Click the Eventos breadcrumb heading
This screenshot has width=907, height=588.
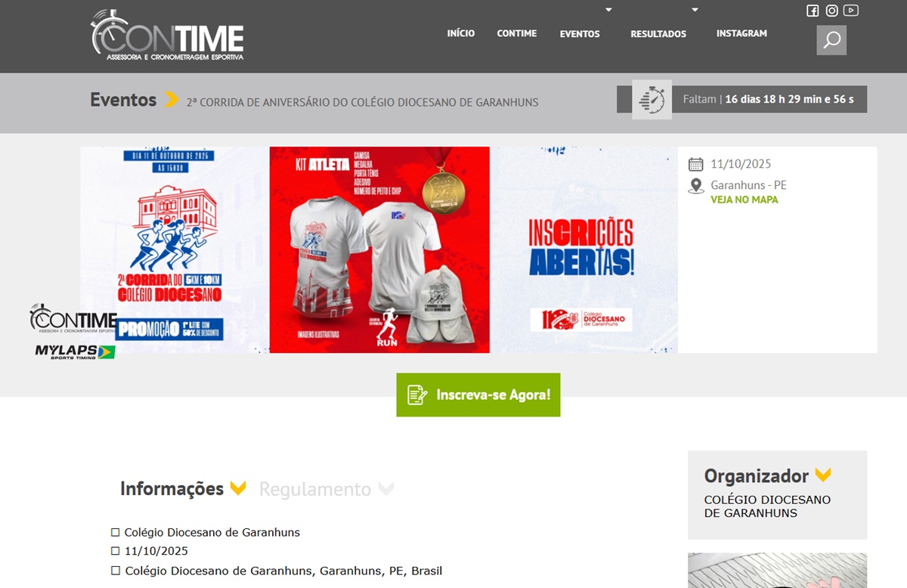click(x=123, y=99)
